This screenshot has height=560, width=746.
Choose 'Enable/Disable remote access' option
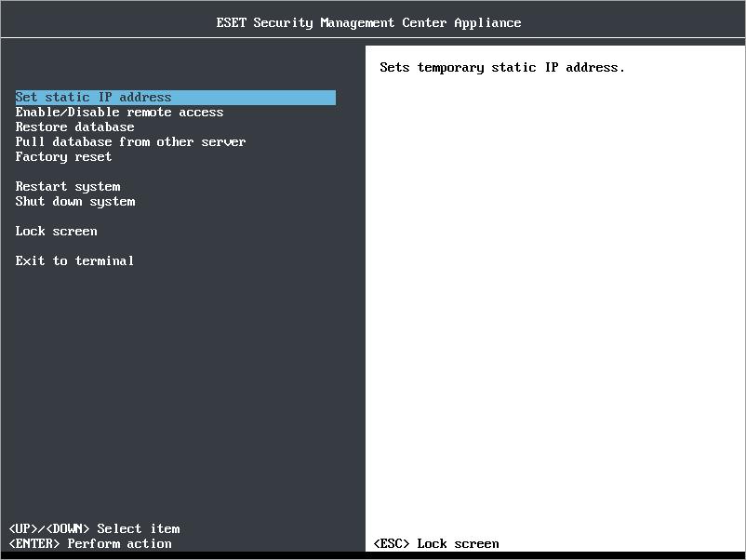point(119,113)
